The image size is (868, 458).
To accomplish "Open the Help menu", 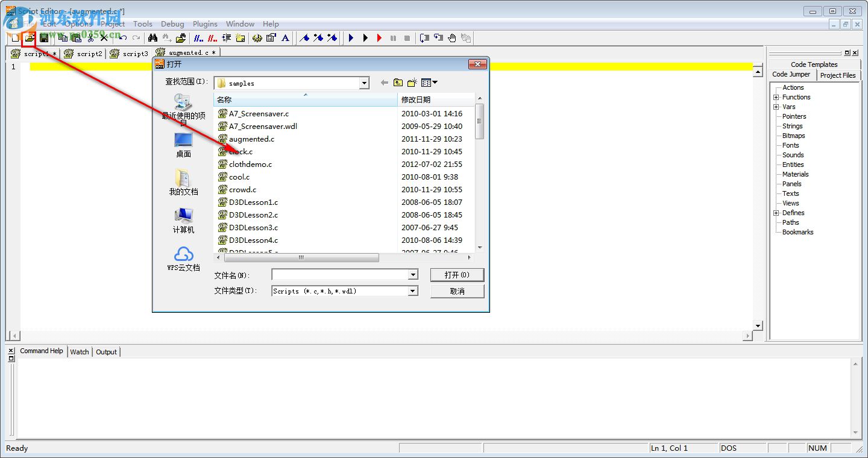I will click(271, 24).
